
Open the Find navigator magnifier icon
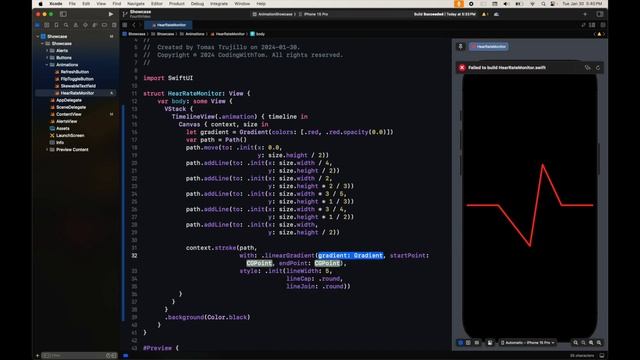(x=66, y=25)
